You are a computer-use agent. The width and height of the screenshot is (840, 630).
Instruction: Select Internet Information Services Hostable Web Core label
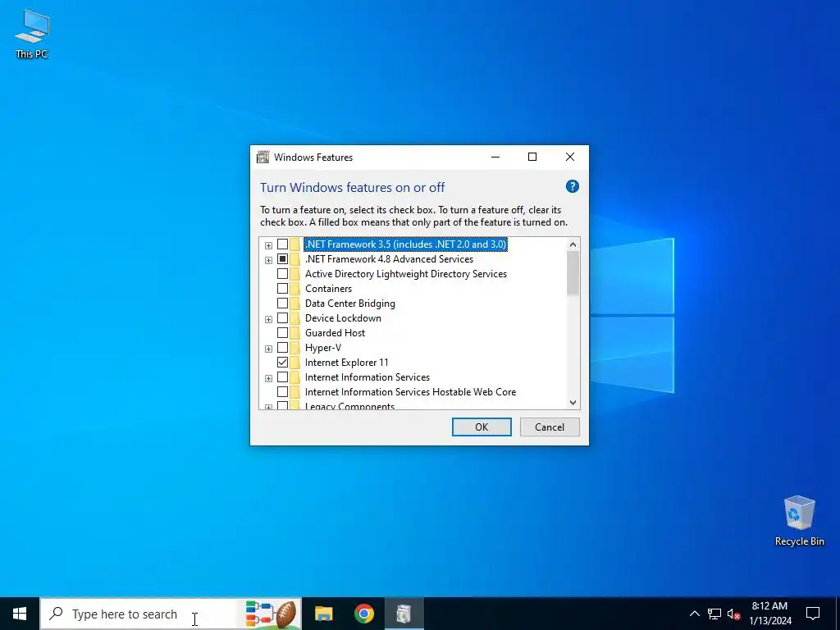410,392
